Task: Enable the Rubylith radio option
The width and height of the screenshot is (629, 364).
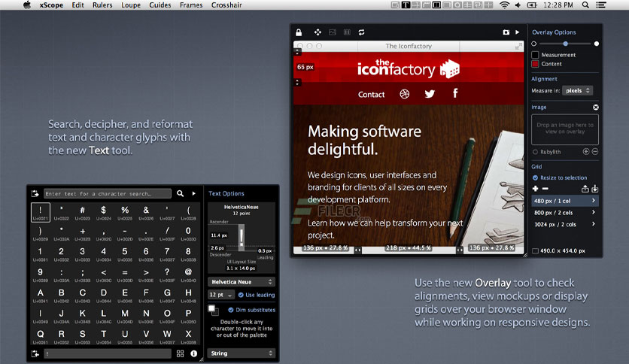Action: click(535, 152)
